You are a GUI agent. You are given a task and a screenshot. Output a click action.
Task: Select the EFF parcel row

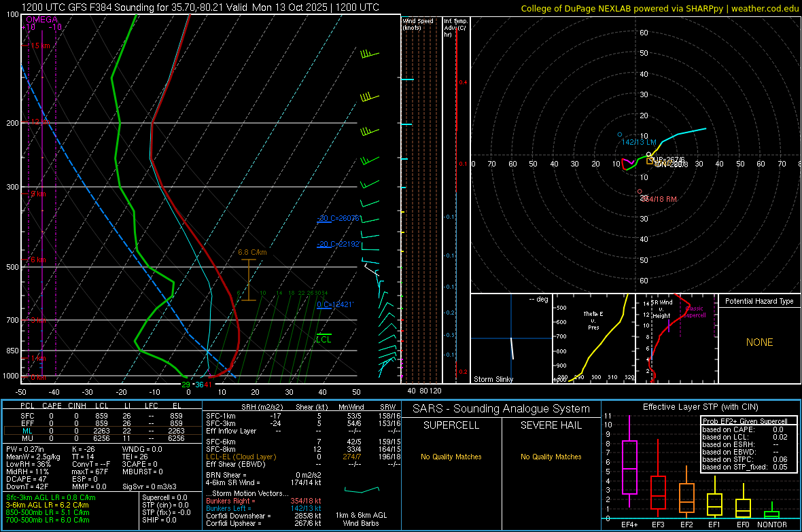coord(101,423)
